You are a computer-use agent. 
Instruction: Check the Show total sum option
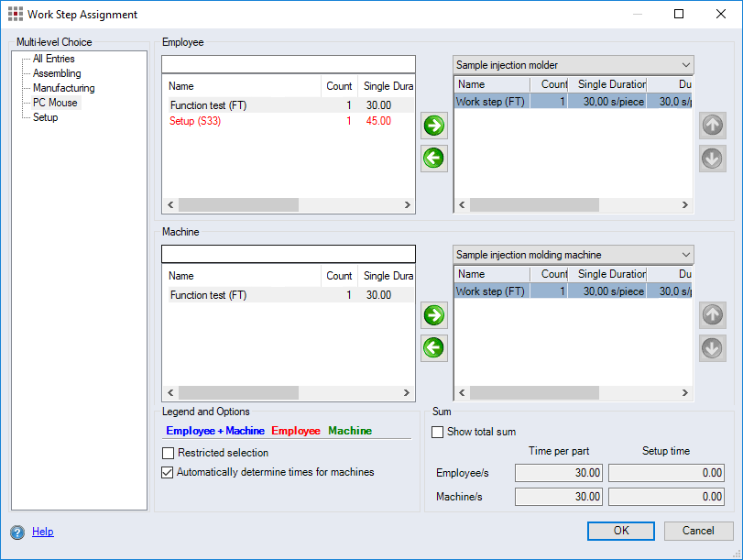click(437, 432)
